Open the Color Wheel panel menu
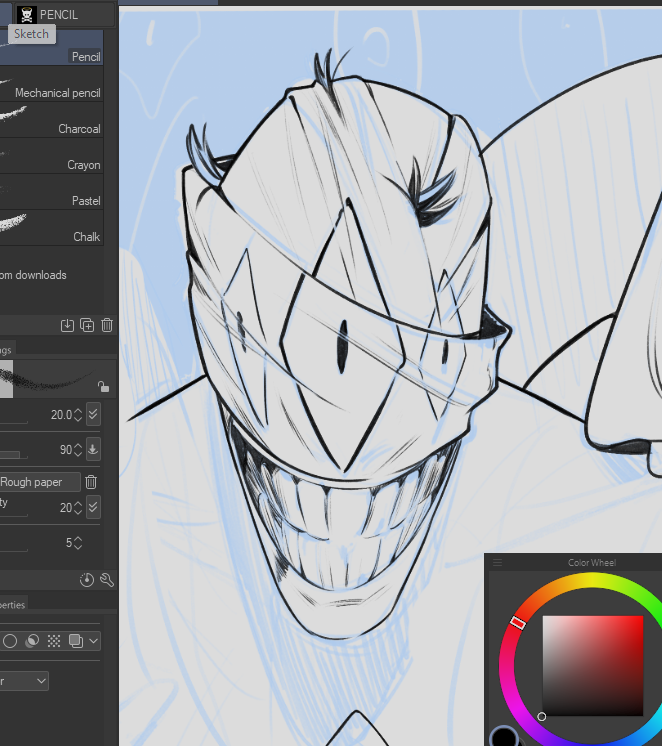Viewport: 662px width, 746px height. point(497,563)
